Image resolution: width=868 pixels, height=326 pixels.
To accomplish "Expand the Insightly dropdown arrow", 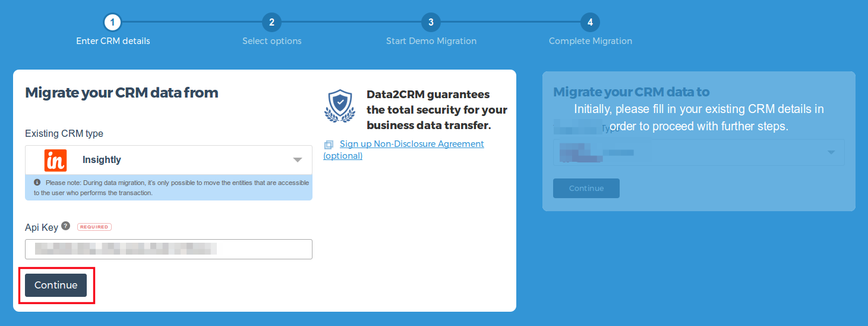I will pyautogui.click(x=298, y=160).
